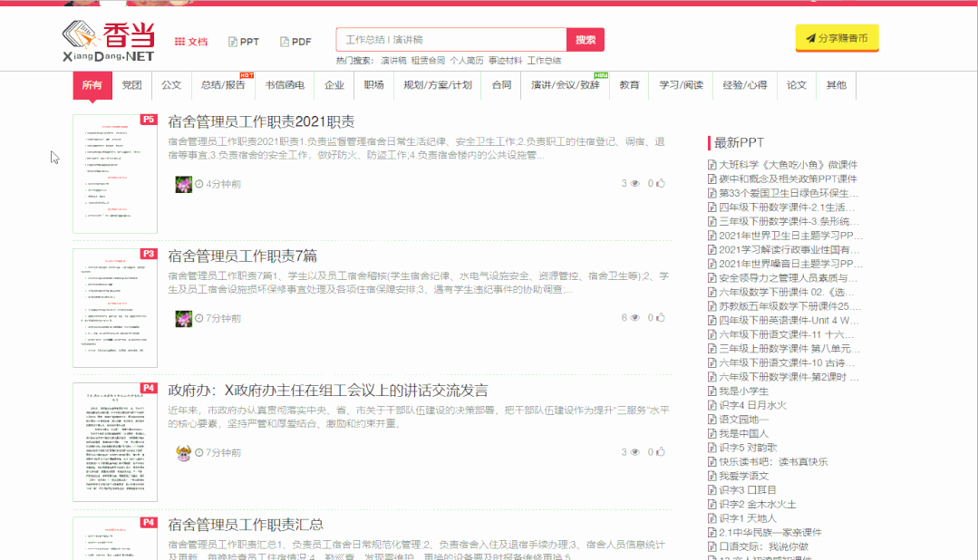
Task: Select the 总结/报告 category tab
Action: pyautogui.click(x=223, y=85)
